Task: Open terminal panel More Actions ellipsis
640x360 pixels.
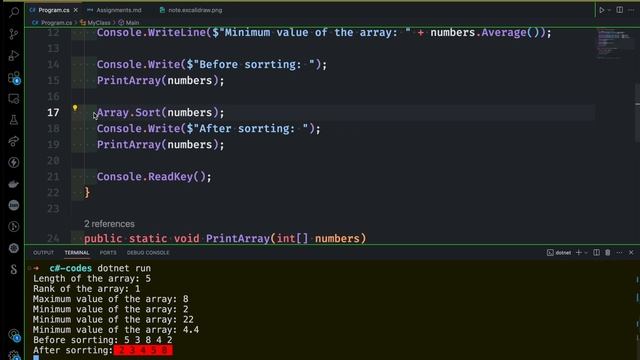Action: [x=619, y=253]
